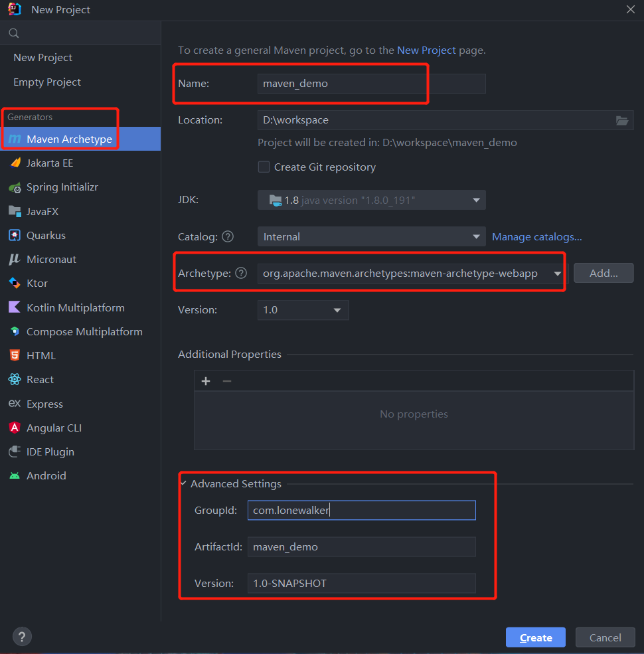Enable Create Git repository checkbox

click(x=264, y=167)
